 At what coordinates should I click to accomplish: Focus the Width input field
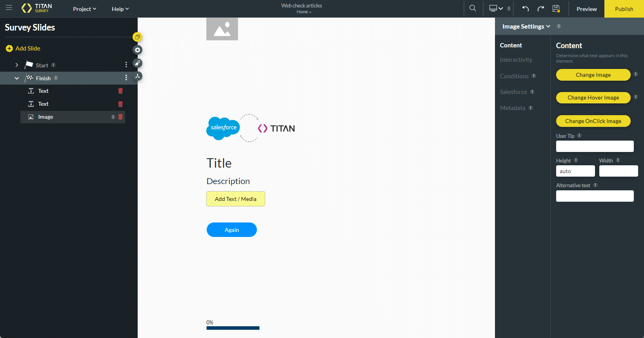coord(619,171)
